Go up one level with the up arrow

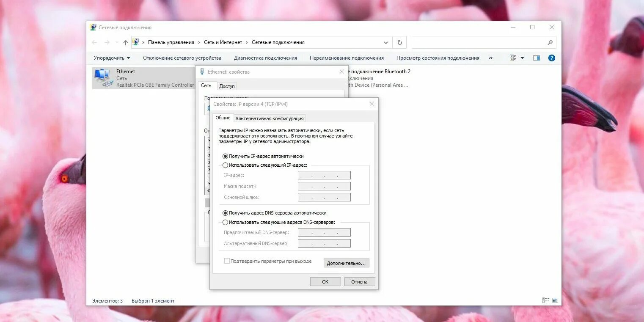126,42
